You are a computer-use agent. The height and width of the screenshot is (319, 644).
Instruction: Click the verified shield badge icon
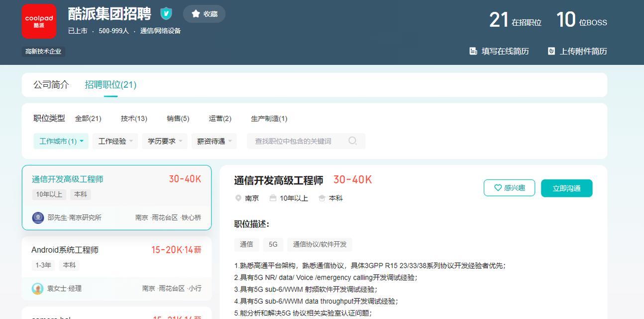(166, 13)
